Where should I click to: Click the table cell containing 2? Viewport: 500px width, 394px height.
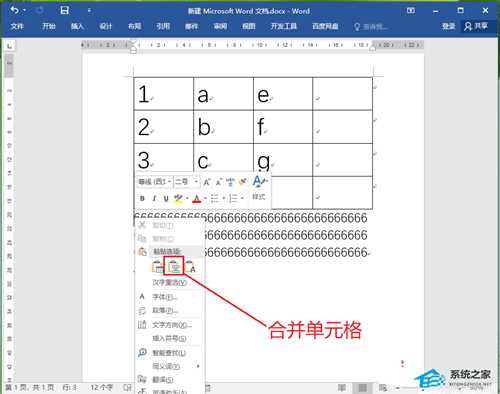click(x=164, y=127)
